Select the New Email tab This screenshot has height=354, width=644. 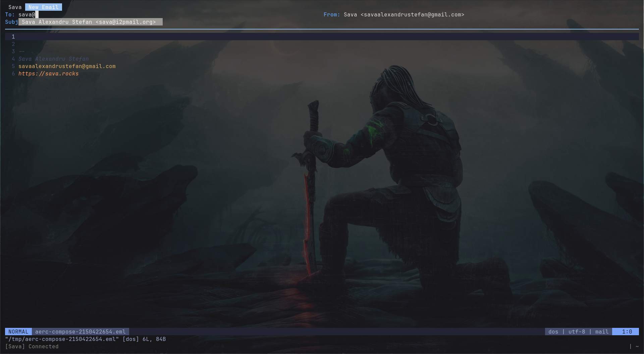point(44,7)
